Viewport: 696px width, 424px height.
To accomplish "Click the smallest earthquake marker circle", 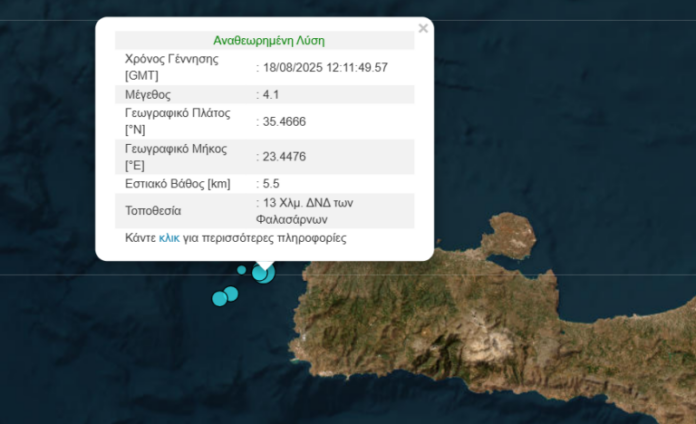I will [x=241, y=270].
